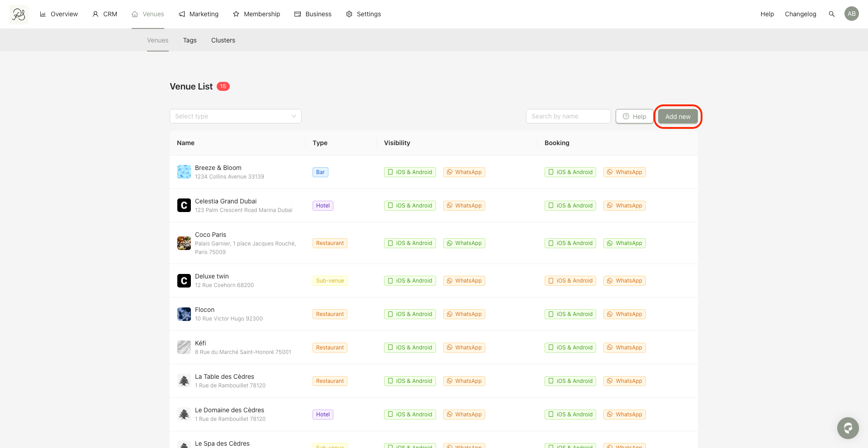Click Kéfi visibility iOS & Android tag
The width and height of the screenshot is (868, 448).
410,348
